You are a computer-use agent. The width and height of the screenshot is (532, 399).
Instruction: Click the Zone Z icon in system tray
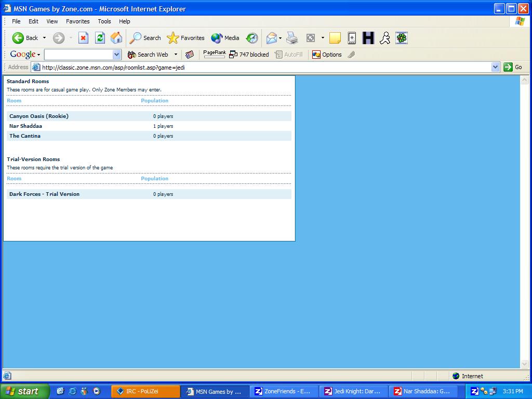coord(475,391)
